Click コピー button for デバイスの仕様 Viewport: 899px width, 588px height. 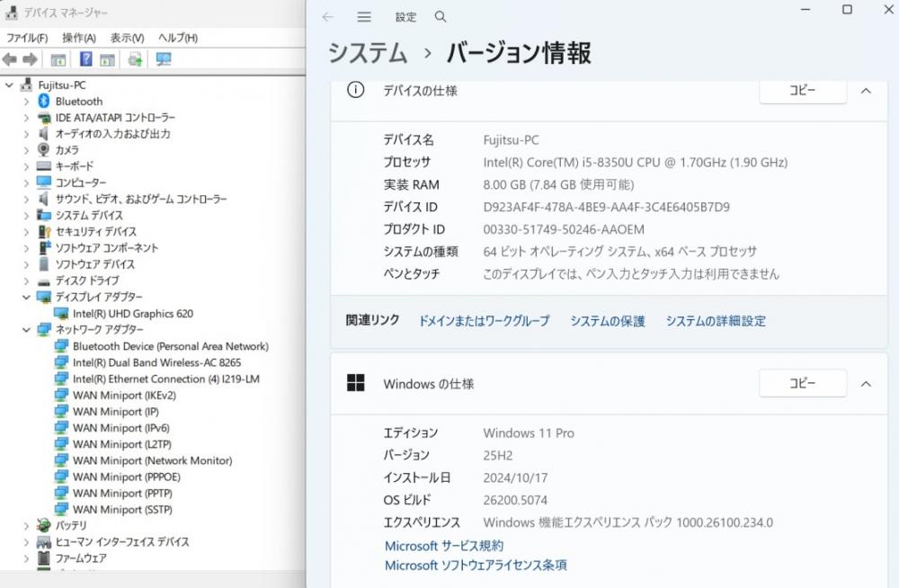[x=802, y=91]
